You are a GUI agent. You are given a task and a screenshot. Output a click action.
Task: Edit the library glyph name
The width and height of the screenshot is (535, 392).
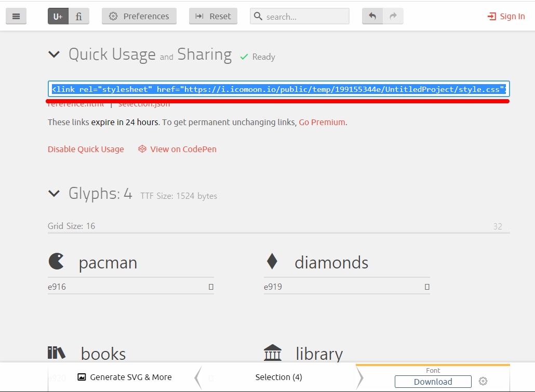(x=319, y=354)
